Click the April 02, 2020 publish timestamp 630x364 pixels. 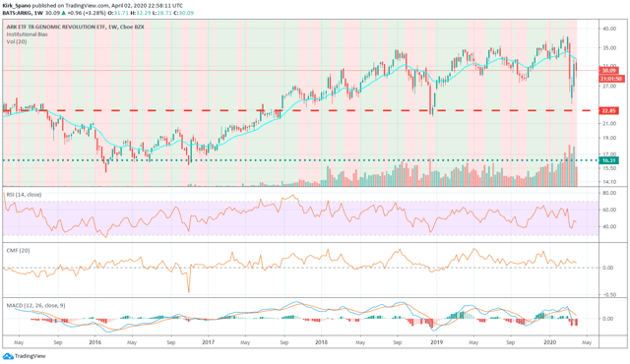click(x=147, y=6)
